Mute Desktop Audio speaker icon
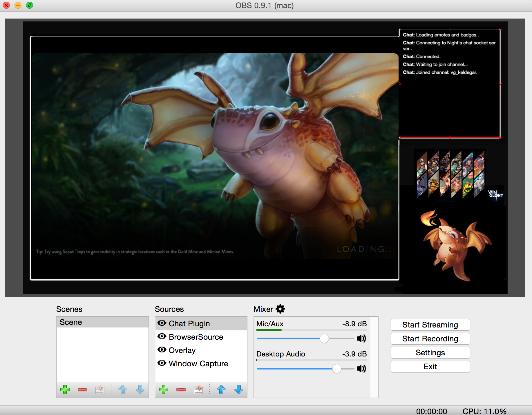532x415 pixels. point(361,369)
